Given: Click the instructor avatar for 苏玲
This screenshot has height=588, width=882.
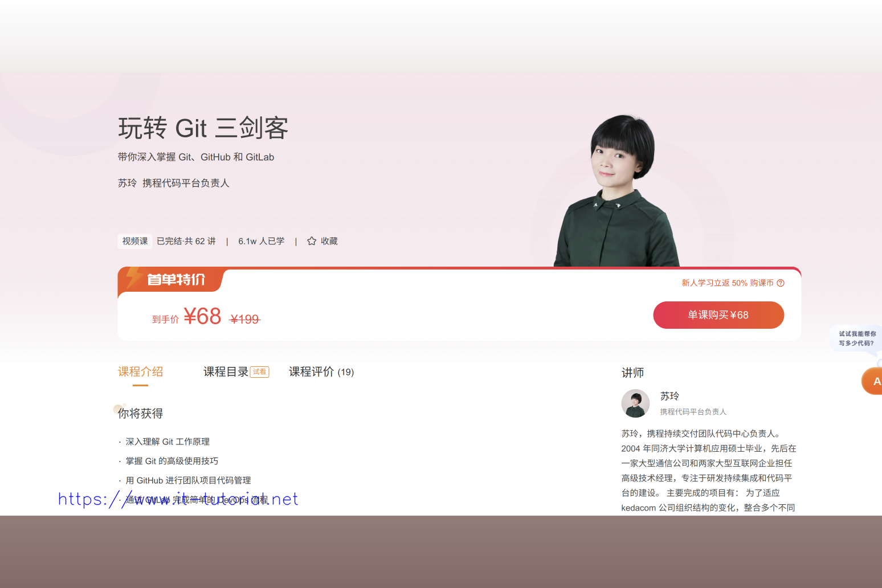Looking at the screenshot, I should coord(635,403).
